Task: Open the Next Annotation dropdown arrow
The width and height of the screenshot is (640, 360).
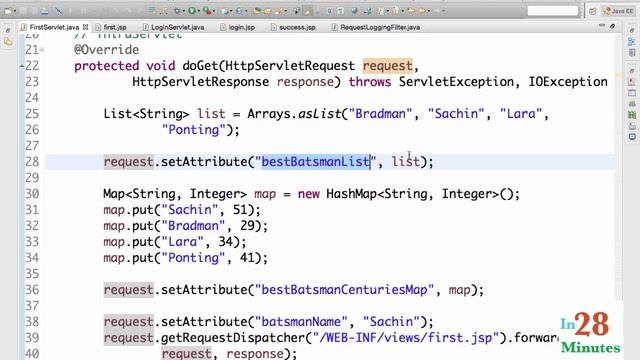Action: (x=388, y=11)
